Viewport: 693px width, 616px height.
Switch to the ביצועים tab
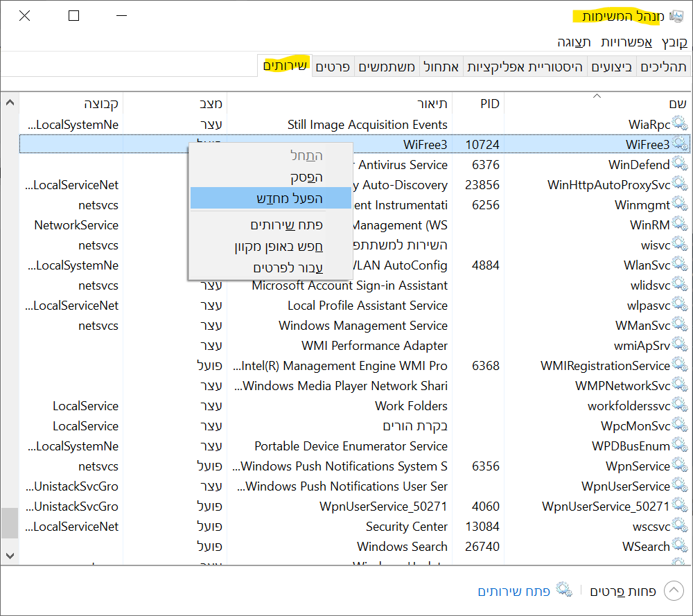click(x=612, y=67)
